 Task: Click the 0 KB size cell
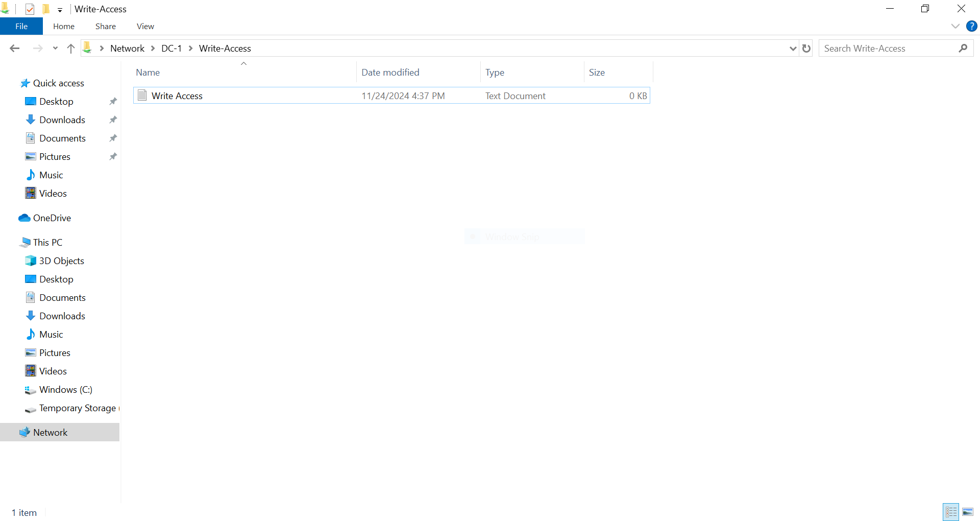click(638, 96)
